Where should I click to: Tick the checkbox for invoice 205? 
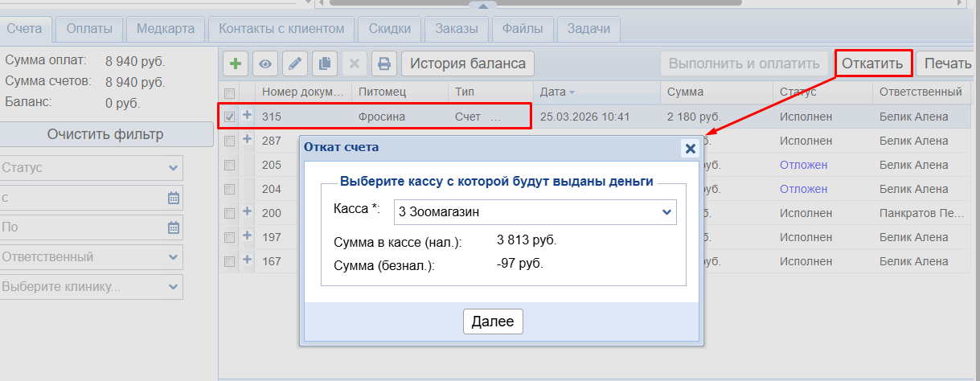point(230,165)
